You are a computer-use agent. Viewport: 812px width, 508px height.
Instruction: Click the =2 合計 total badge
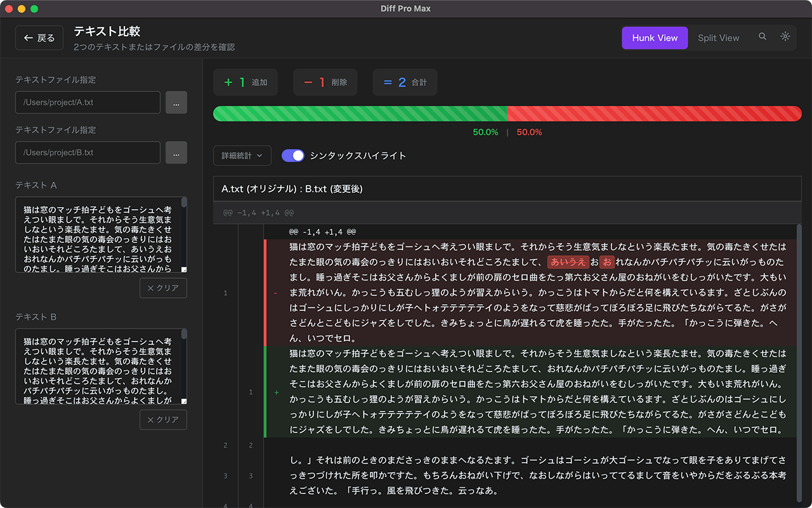click(x=405, y=82)
